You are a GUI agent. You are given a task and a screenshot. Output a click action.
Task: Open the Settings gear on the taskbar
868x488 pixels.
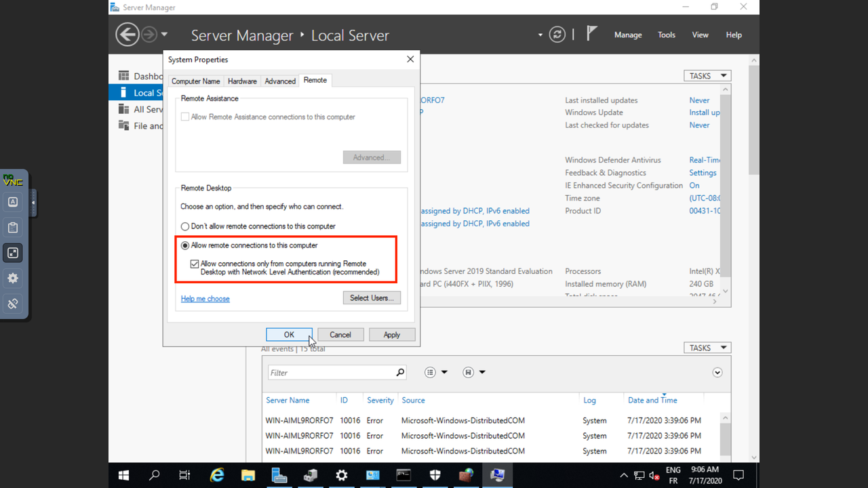coord(342,475)
